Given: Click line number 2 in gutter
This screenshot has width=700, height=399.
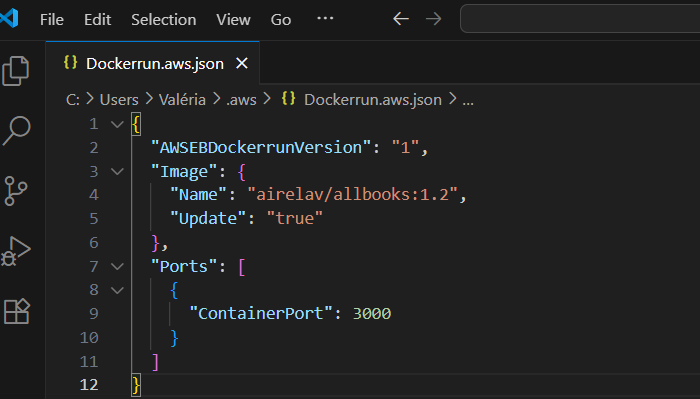Looking at the screenshot, I should point(93,147).
